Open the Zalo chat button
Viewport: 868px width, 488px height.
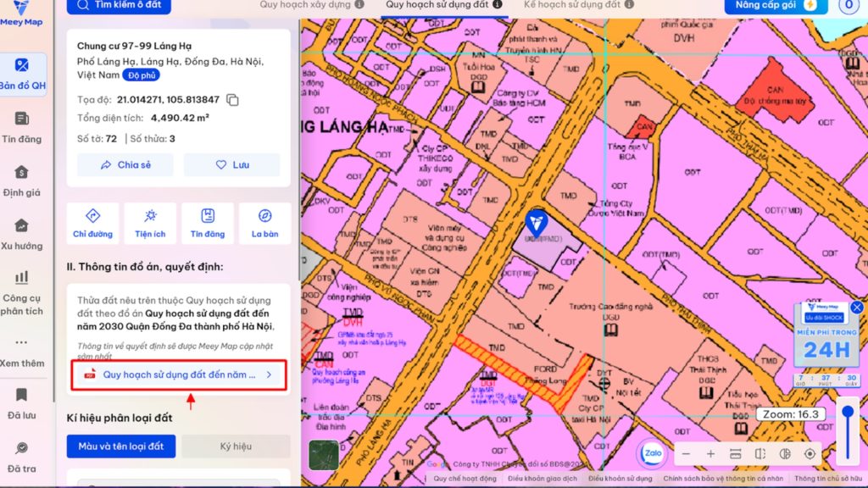(x=651, y=453)
